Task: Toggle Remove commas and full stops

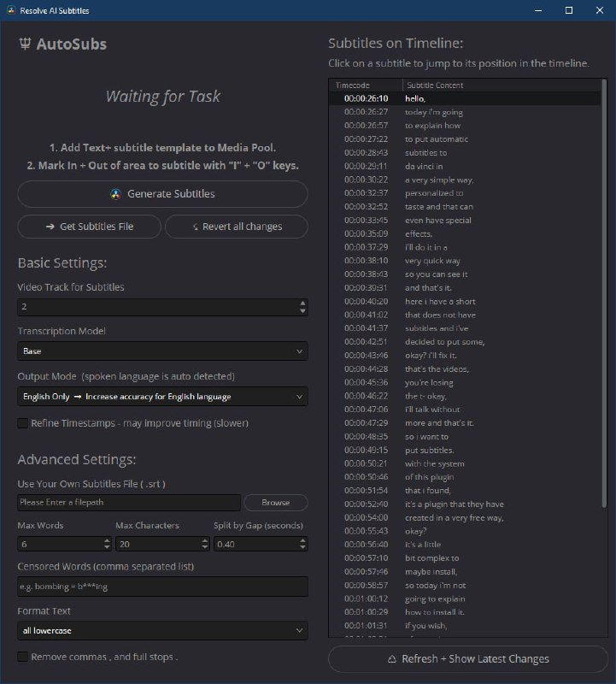Action: 23,657
